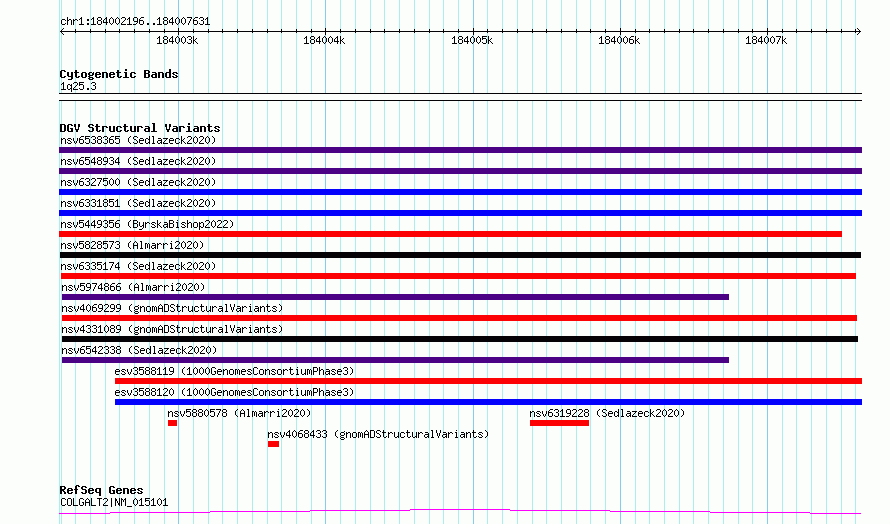Open the nsv6331851 (Sedlazeck2020) variant label
The image size is (890, 524).
(138, 203)
